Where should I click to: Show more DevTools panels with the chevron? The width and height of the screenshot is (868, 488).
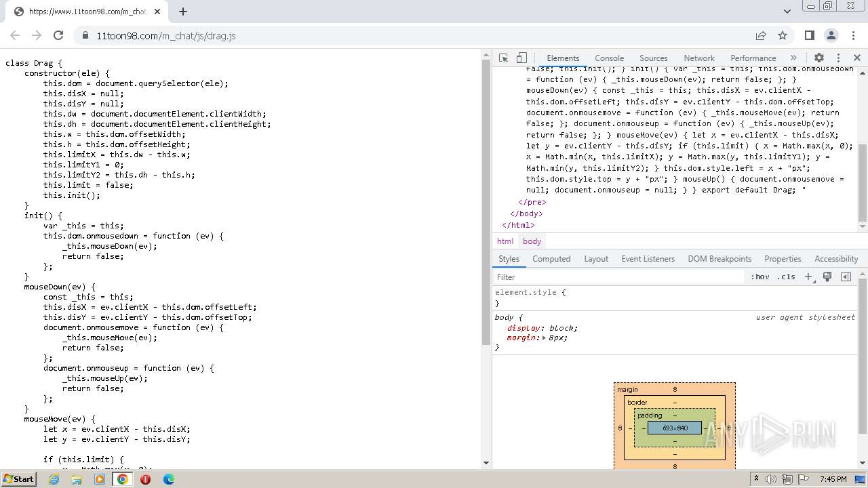pyautogui.click(x=793, y=58)
